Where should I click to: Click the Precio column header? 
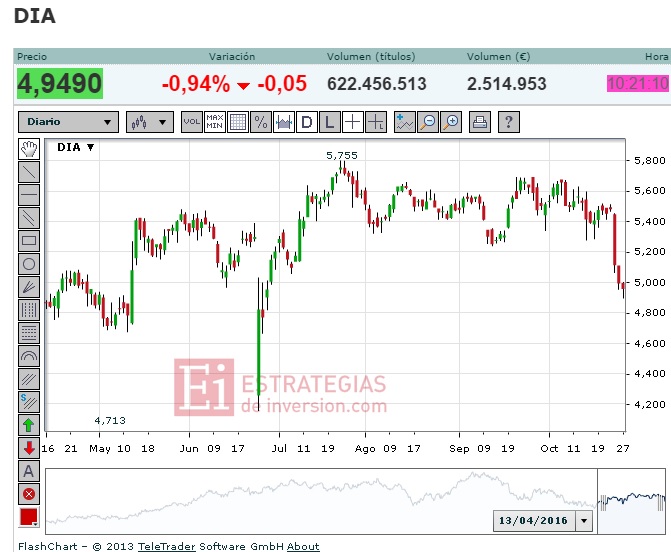coord(32,56)
